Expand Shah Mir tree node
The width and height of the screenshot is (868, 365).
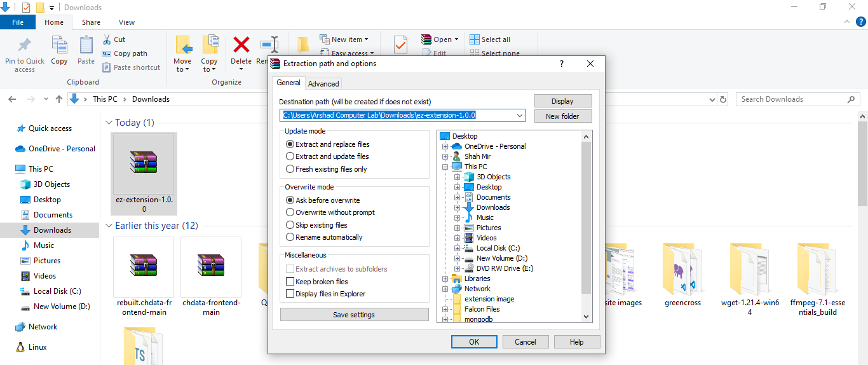[x=445, y=156]
